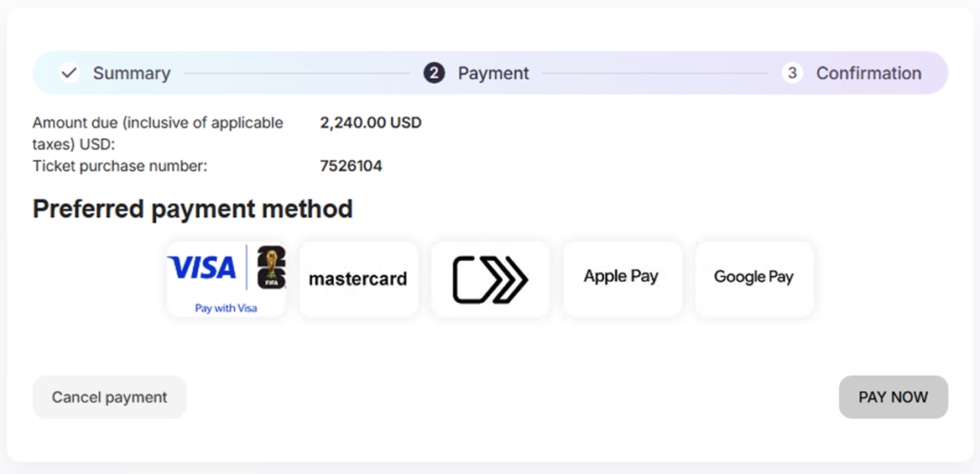The width and height of the screenshot is (980, 474).
Task: Click the "Pay with Visa" text
Action: tap(225, 308)
